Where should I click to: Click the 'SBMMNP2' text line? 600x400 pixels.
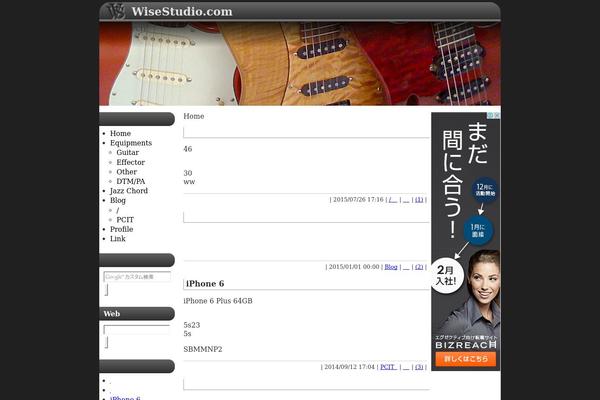click(203, 349)
